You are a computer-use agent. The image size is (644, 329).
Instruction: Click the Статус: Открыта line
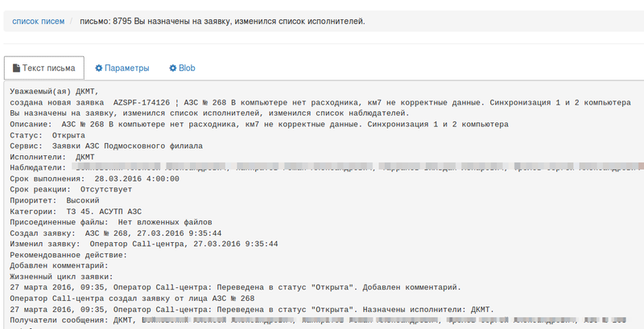(47, 135)
